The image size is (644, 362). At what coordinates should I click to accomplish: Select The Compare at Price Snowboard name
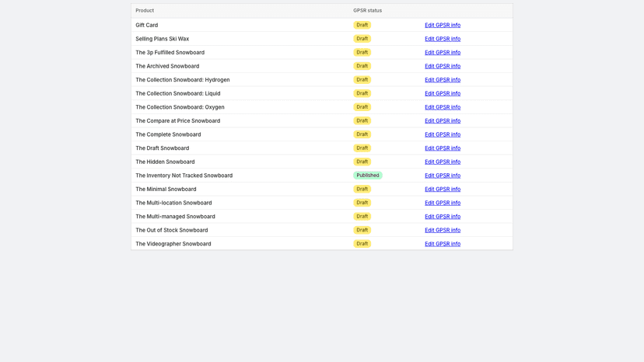[178, 120]
